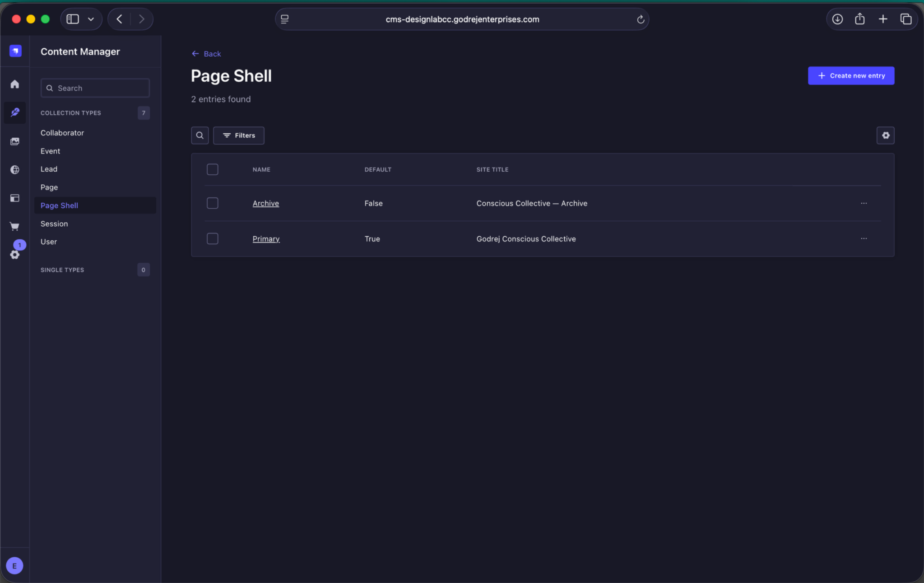Toggle the browser sidebar

73,19
